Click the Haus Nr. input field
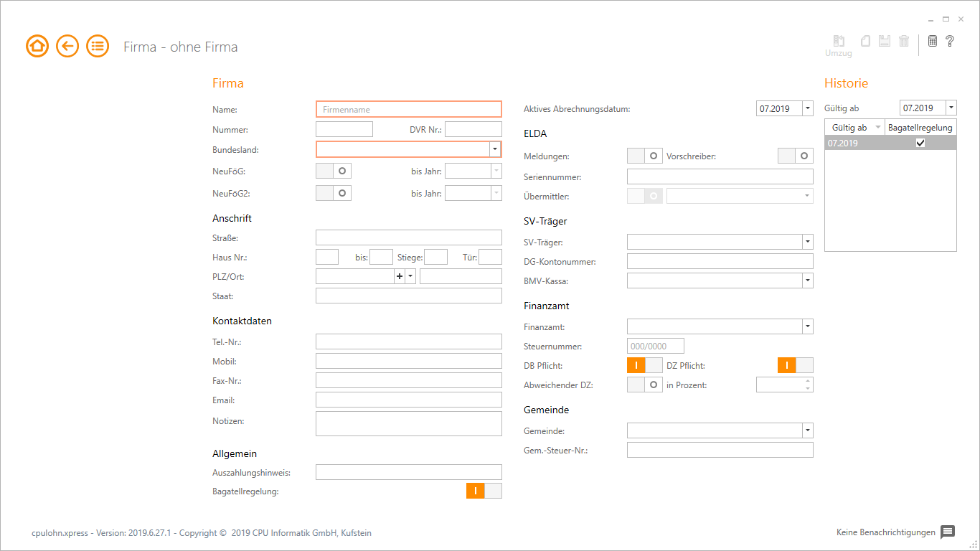This screenshot has height=551, width=980. coord(327,257)
